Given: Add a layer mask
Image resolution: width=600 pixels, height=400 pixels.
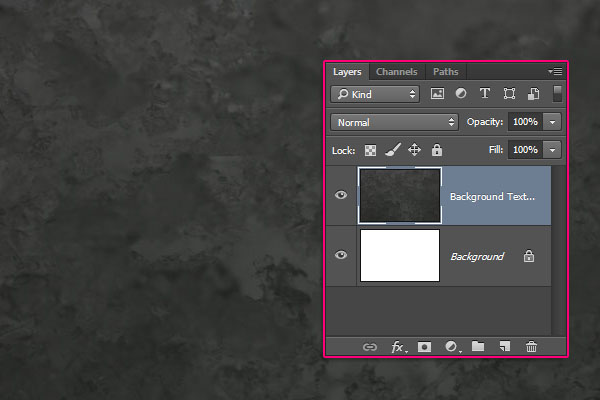Looking at the screenshot, I should tap(424, 346).
